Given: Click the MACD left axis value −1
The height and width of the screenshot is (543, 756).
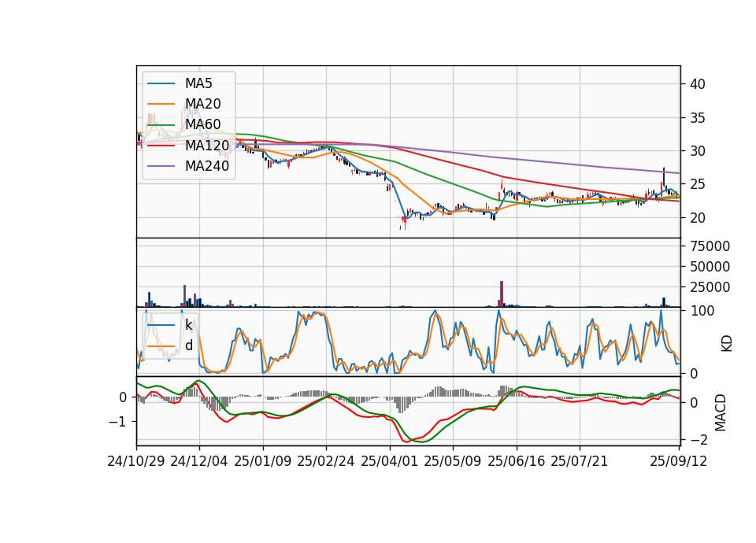Looking at the screenshot, I should click(x=118, y=422).
